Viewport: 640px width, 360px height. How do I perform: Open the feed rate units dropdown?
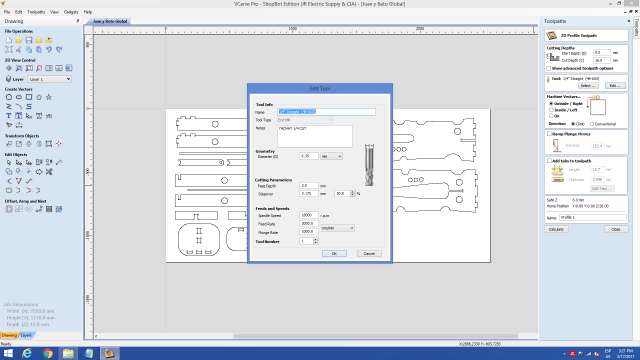(x=337, y=228)
